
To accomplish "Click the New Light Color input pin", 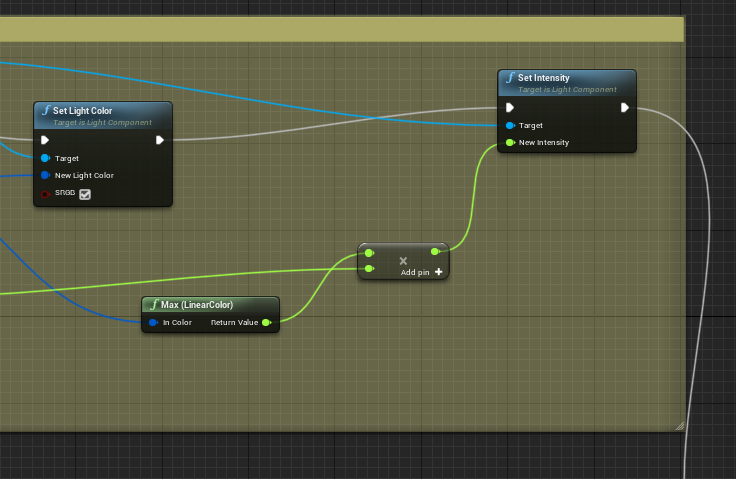I will [x=46, y=175].
